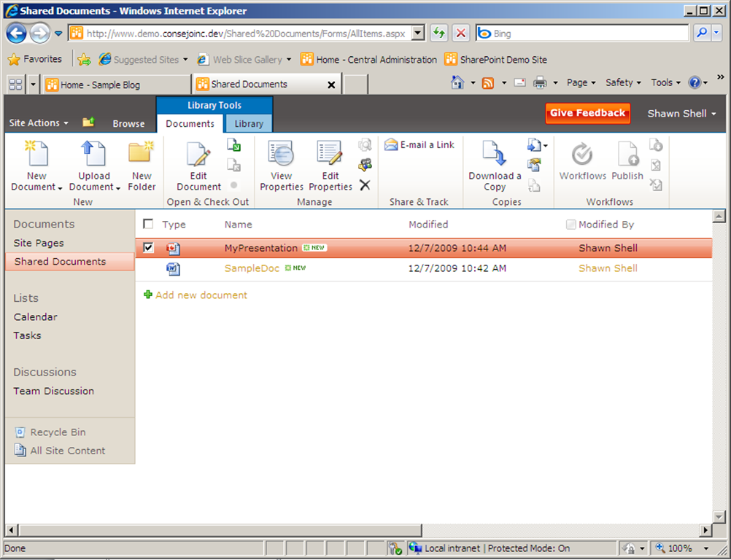Click the Cancel Approval icon

[x=656, y=185]
